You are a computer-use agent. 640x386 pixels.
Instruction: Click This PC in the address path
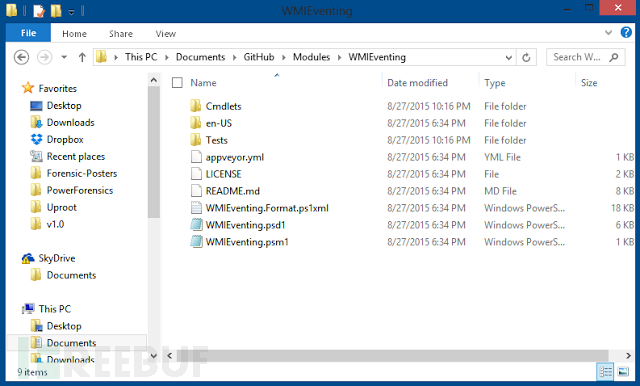click(x=141, y=57)
